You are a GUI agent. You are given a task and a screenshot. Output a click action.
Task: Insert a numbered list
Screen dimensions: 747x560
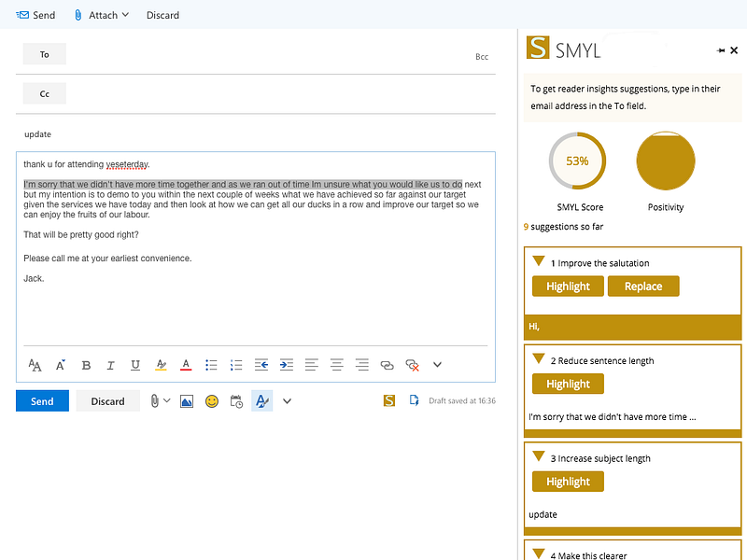(236, 365)
